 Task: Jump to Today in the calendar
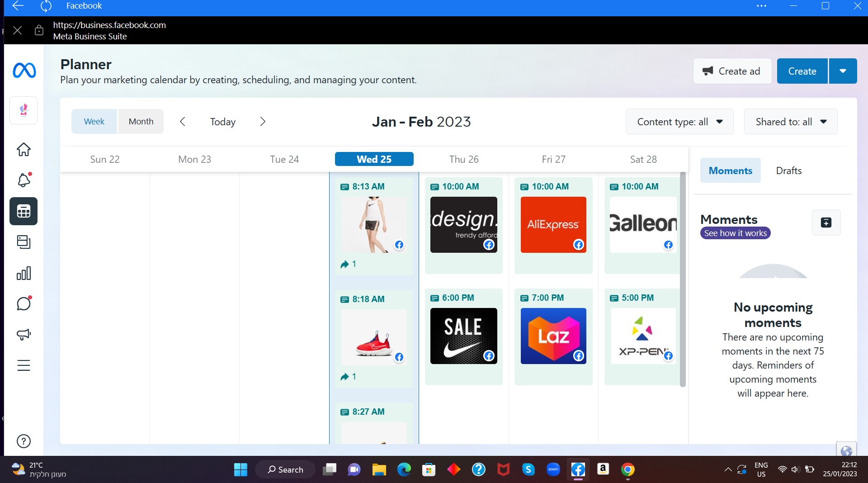[223, 121]
